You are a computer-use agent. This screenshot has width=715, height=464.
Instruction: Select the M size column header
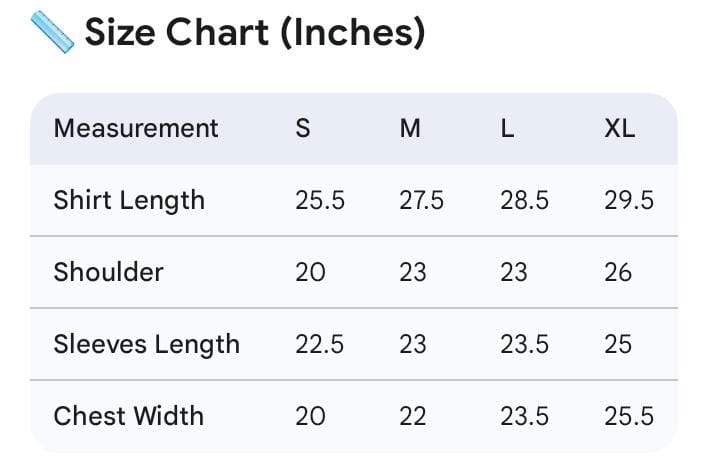pos(410,129)
